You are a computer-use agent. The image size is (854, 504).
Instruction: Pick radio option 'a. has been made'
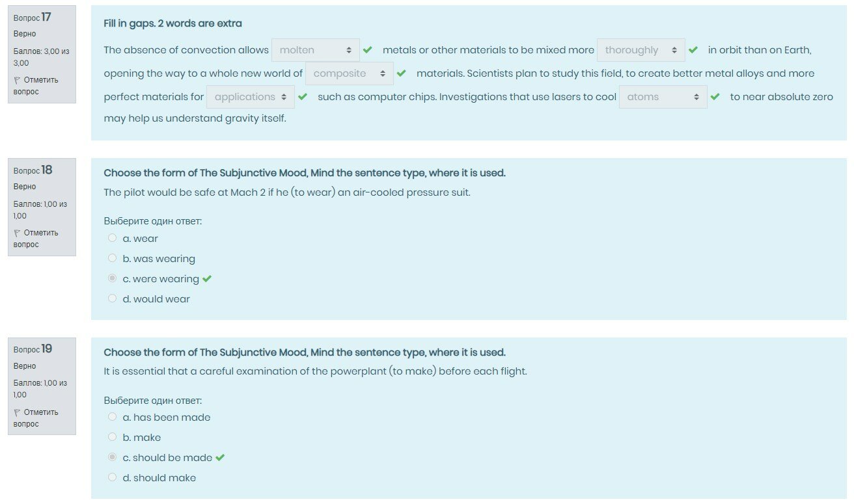[x=113, y=418]
